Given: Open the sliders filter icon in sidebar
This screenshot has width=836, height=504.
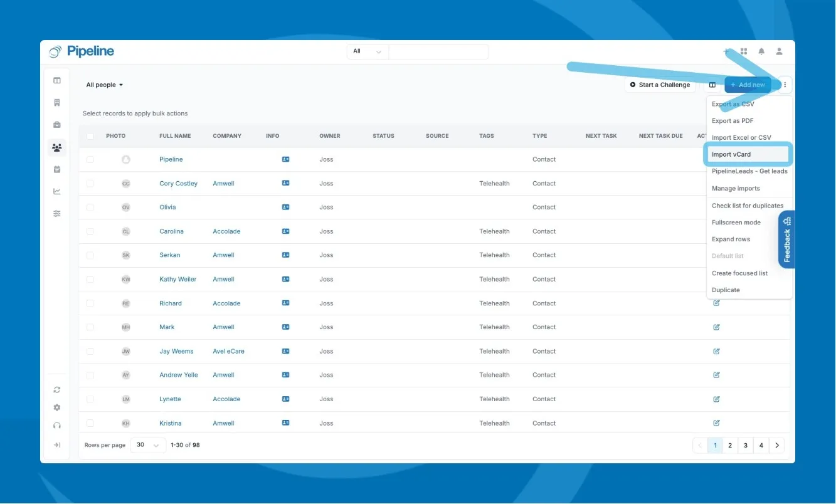Looking at the screenshot, I should [57, 214].
